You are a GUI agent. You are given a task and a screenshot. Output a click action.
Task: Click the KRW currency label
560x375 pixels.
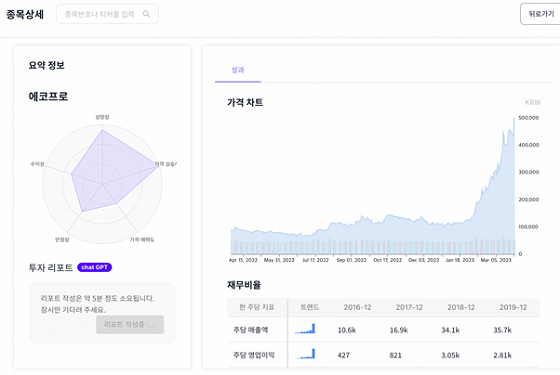(532, 102)
